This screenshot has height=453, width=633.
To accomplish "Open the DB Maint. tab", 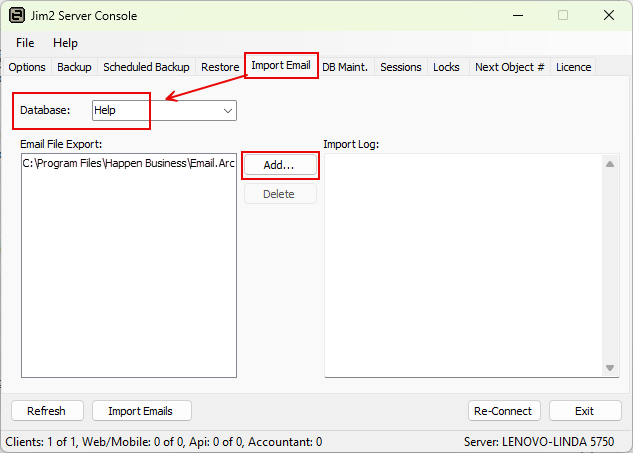I will [345, 67].
